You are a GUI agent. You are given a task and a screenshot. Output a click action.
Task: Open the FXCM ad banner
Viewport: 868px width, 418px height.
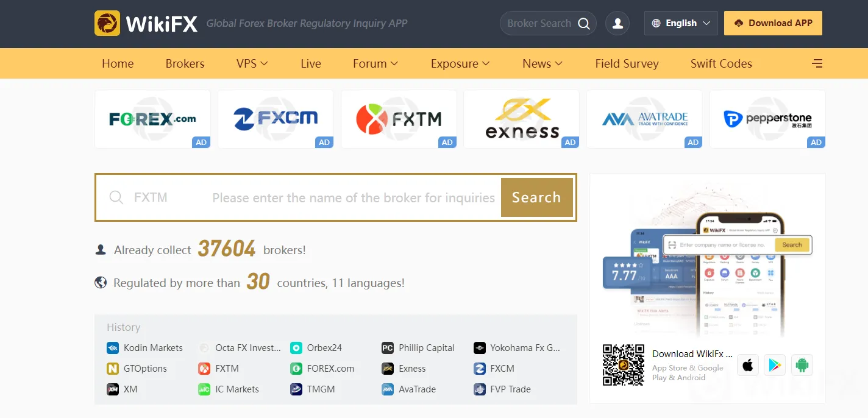pyautogui.click(x=276, y=119)
